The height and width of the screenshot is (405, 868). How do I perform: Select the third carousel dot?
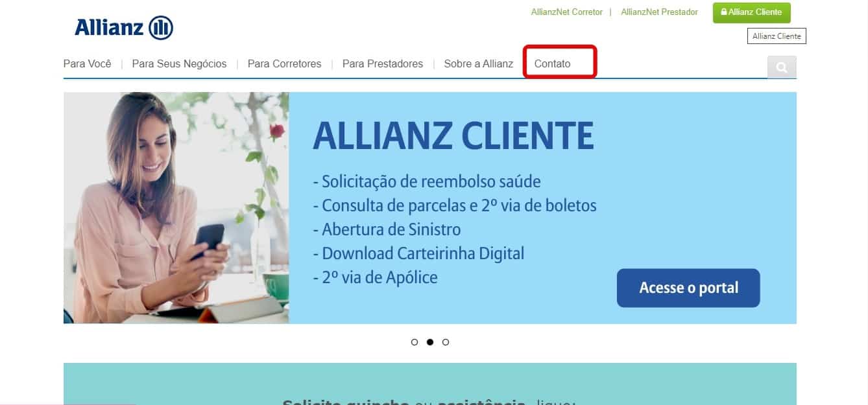(446, 342)
